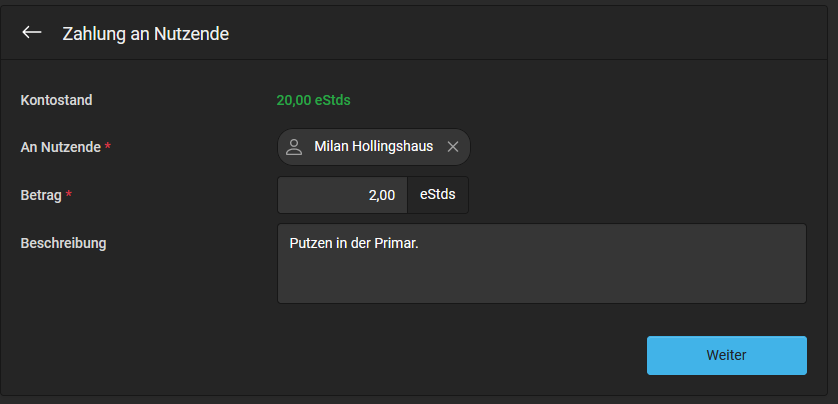Click the person icon in the user chip

(294, 147)
